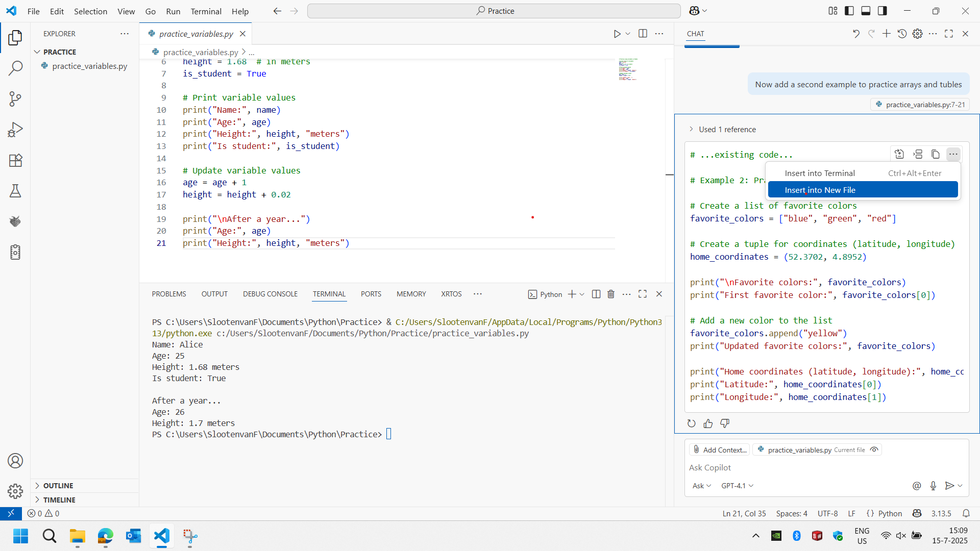Toggle current file context eye icon
The width and height of the screenshot is (980, 551).
click(874, 449)
